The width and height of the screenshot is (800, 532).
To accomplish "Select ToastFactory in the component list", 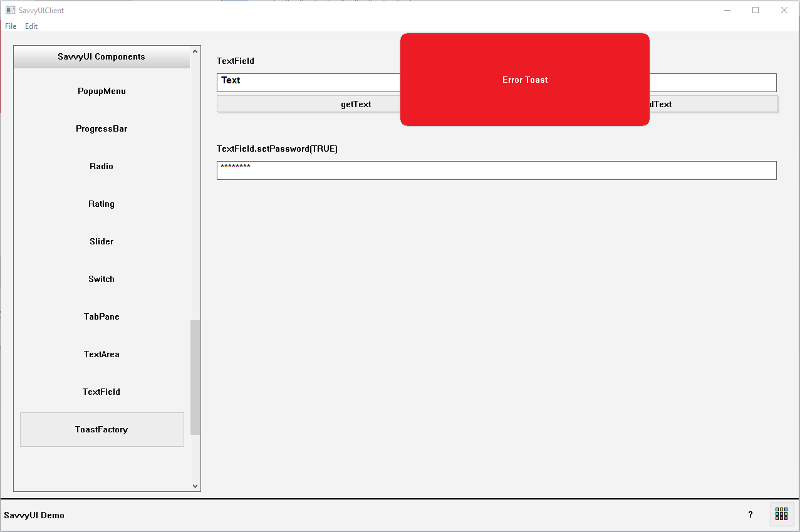I will [x=101, y=429].
